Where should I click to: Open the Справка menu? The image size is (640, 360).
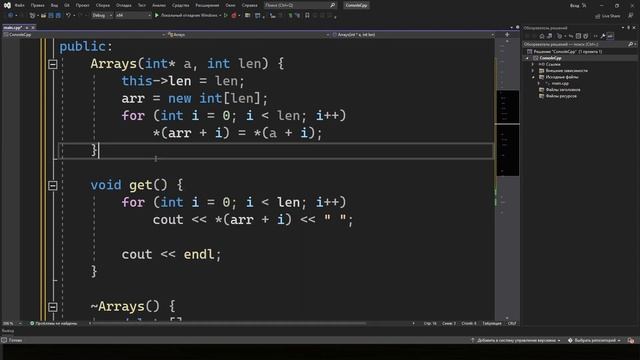[x=249, y=5]
